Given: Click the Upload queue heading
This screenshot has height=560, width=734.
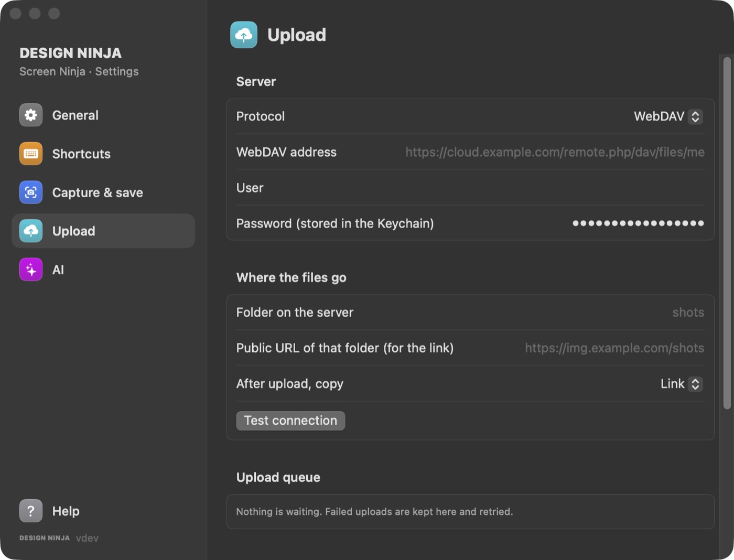Looking at the screenshot, I should pyautogui.click(x=278, y=477).
